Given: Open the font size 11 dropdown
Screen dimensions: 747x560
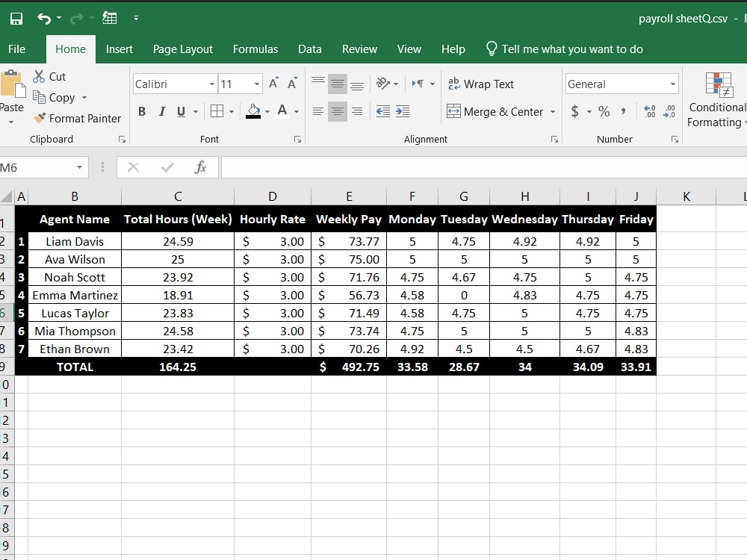Looking at the screenshot, I should tap(257, 84).
